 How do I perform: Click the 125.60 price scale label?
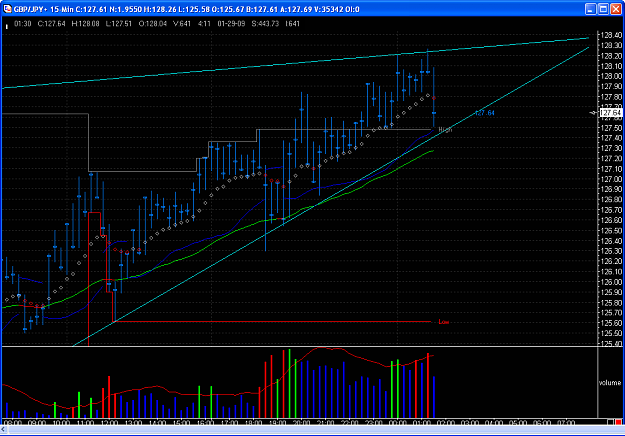coord(611,323)
